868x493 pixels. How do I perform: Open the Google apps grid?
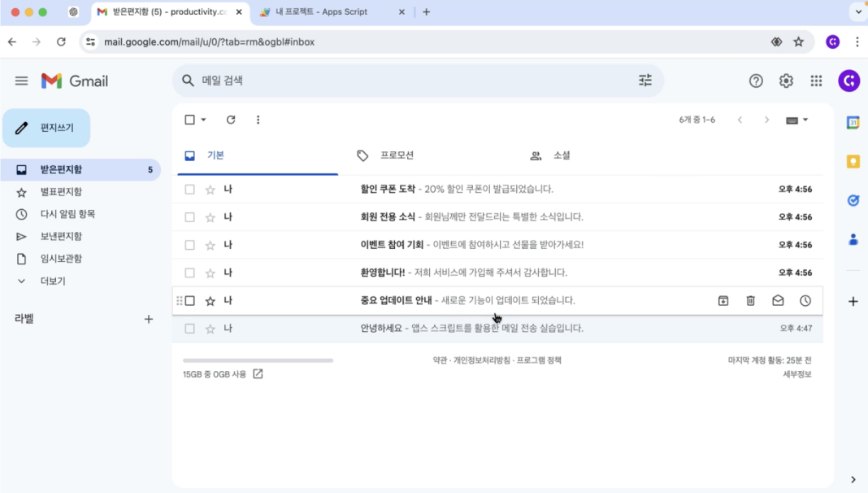[x=815, y=81]
